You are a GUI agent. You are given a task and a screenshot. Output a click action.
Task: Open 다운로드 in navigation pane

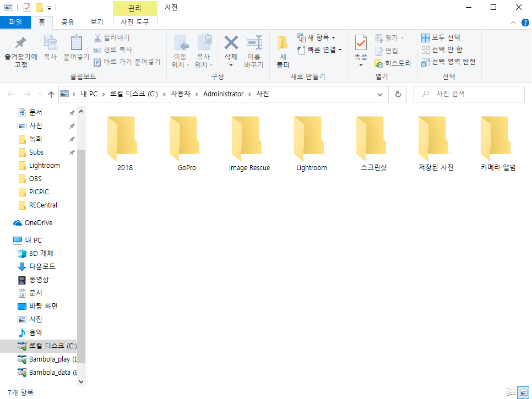pyautogui.click(x=36, y=267)
